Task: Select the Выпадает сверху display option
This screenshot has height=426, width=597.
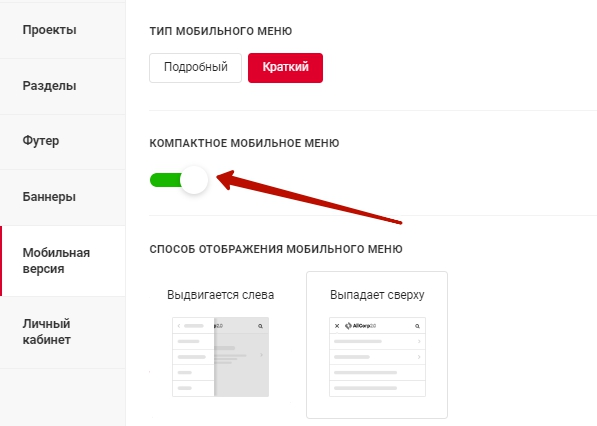Action: [377, 345]
